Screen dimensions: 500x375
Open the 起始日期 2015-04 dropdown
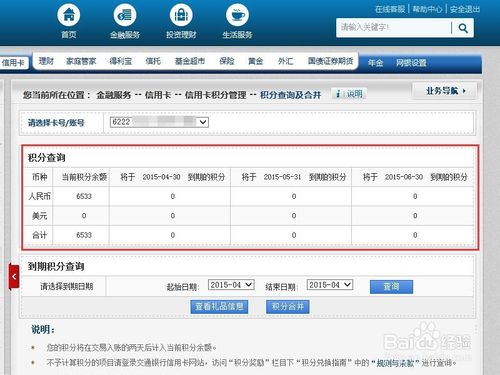pos(231,285)
